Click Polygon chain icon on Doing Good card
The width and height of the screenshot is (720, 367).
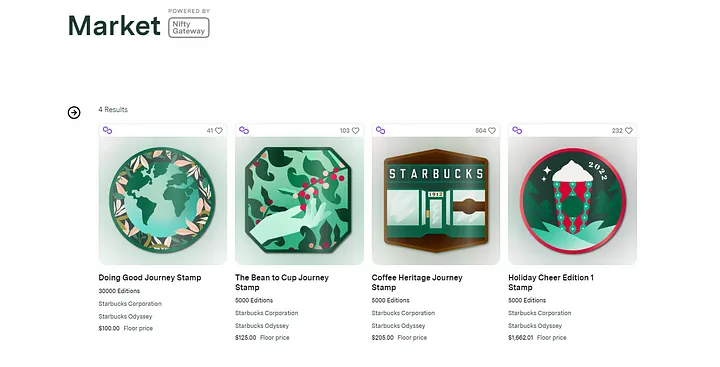click(x=107, y=130)
